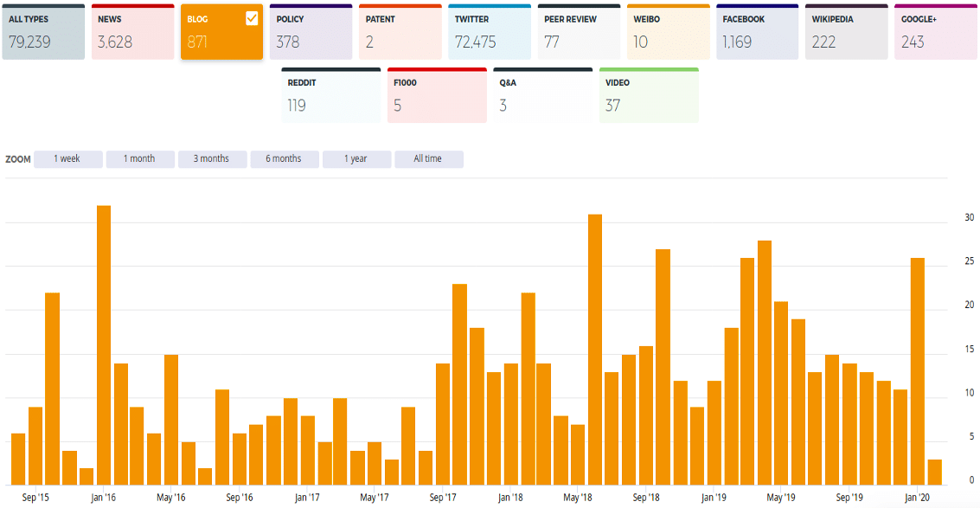
Task: Filter by Facebook mentions
Action: (x=757, y=32)
